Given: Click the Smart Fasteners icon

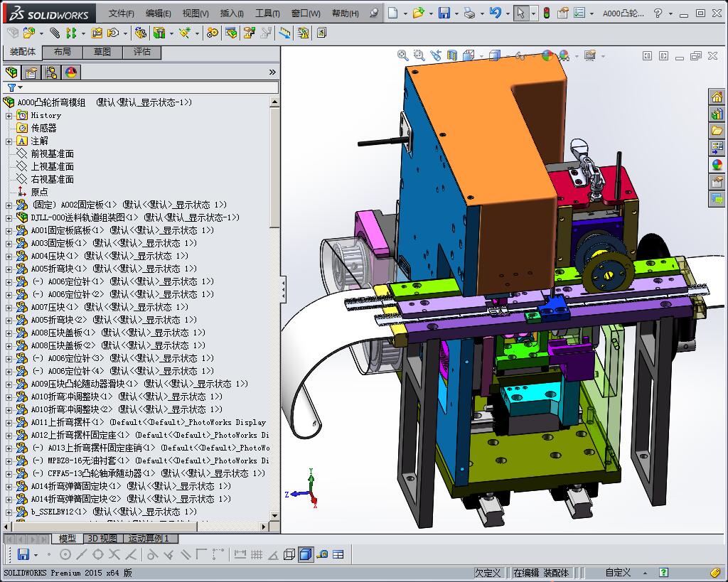Looking at the screenshot, I should pos(97,33).
